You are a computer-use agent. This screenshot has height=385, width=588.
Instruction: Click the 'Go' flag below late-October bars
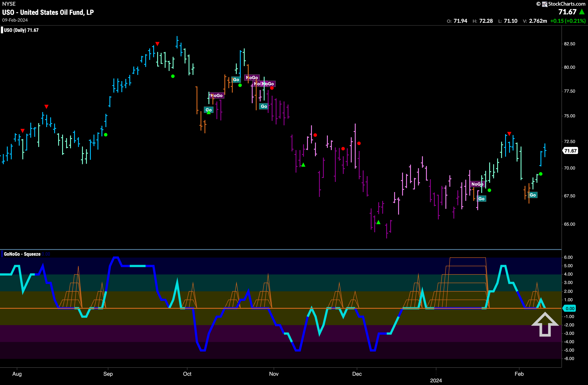[264, 106]
